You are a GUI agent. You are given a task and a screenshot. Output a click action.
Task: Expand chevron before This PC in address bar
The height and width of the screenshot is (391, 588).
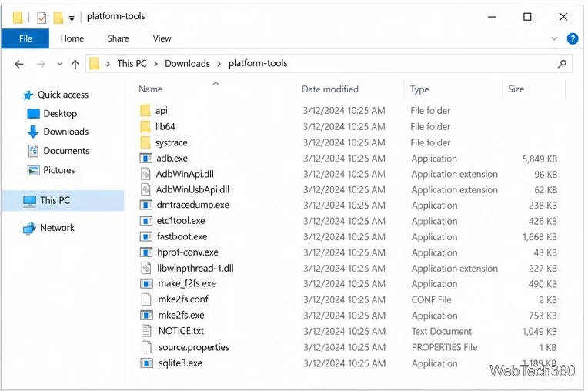point(108,64)
